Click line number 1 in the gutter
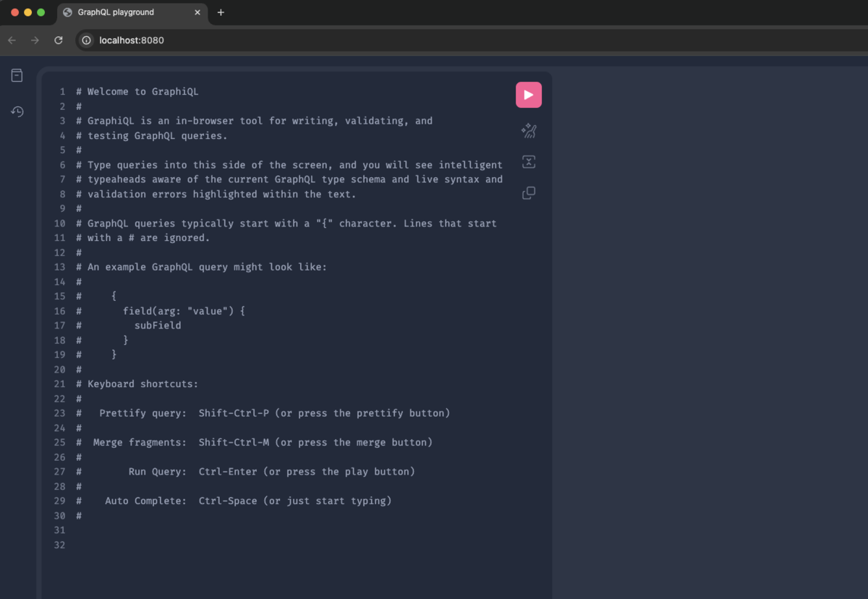Screen dimensions: 868x599 (x=62, y=92)
